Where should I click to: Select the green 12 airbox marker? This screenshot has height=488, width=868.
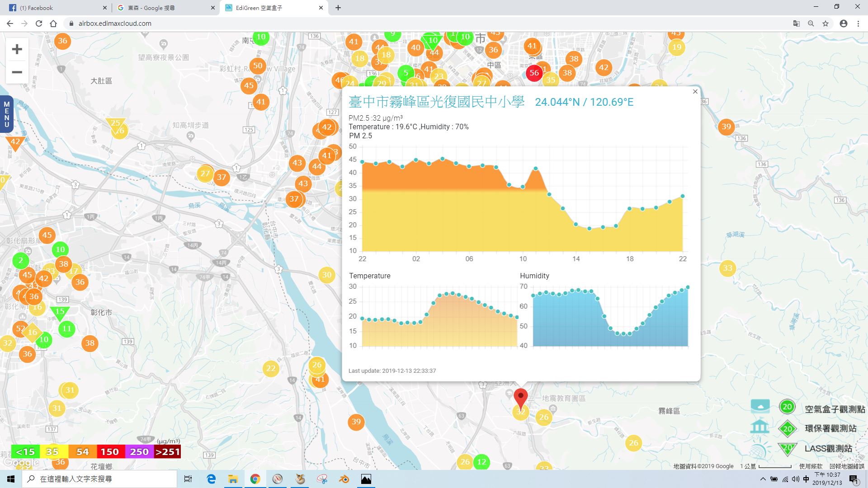coord(481,462)
